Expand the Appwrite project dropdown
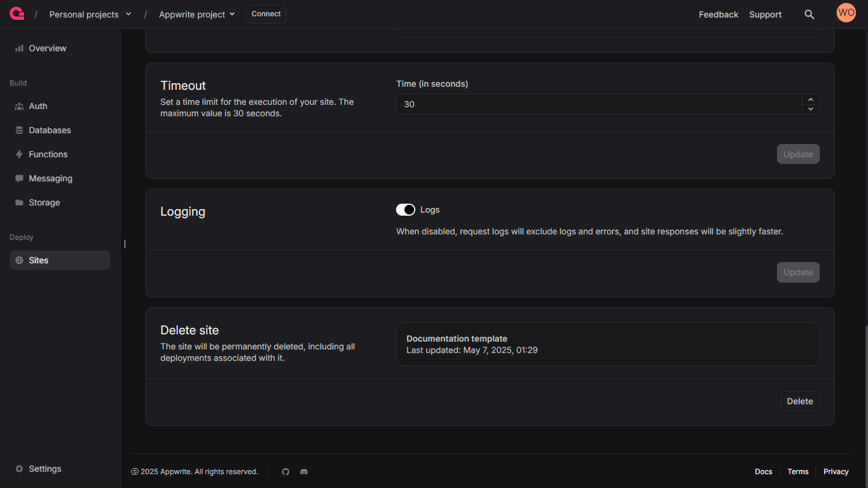This screenshot has width=868, height=488. coord(197,14)
